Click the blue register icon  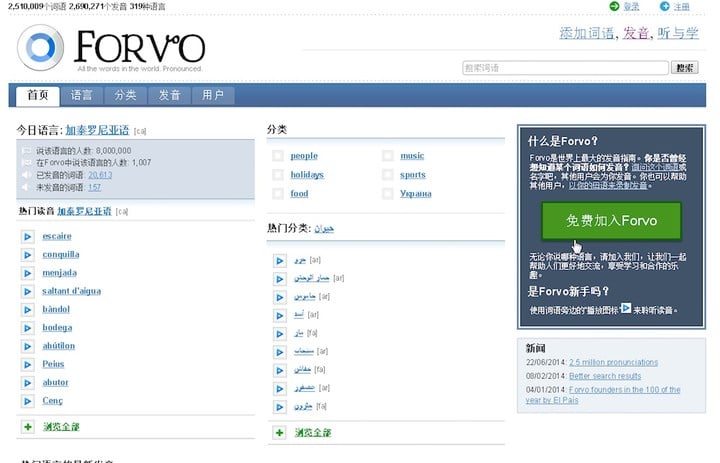point(664,6)
